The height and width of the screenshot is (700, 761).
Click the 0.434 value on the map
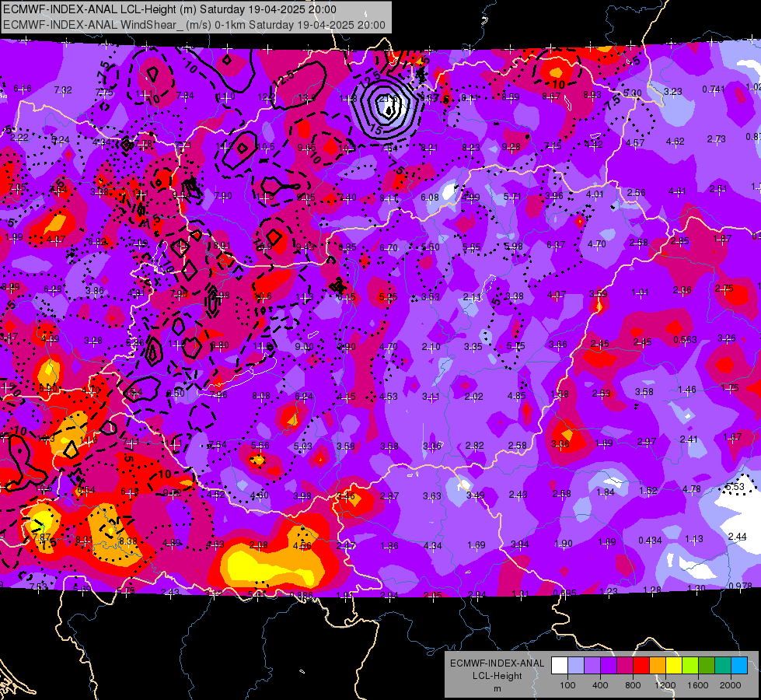[651, 541]
